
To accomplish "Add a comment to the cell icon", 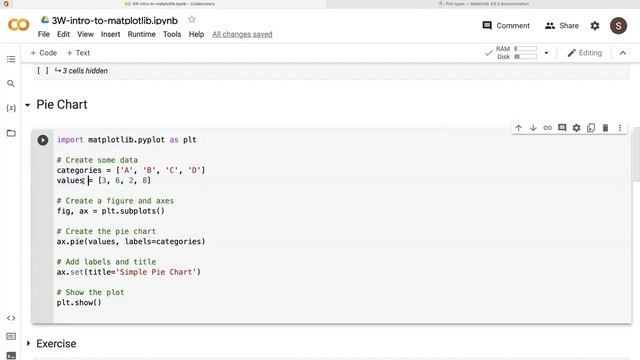I will [562, 128].
